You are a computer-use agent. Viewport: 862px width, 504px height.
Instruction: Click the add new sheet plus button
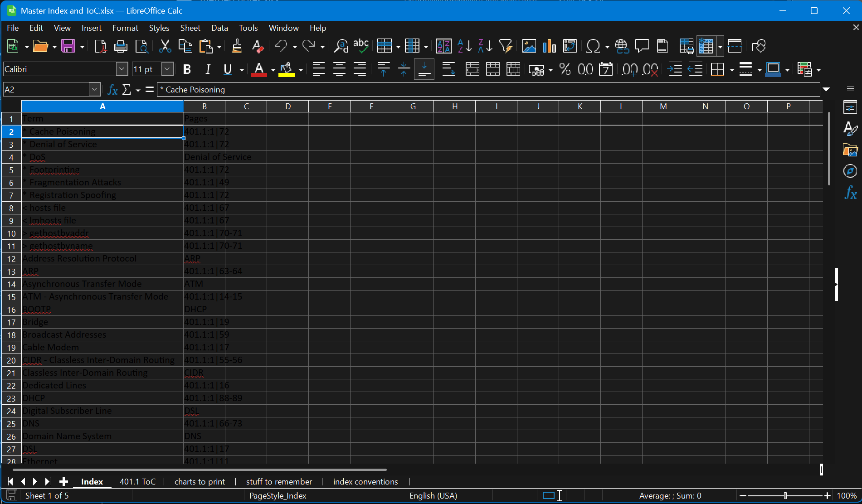pyautogui.click(x=63, y=481)
